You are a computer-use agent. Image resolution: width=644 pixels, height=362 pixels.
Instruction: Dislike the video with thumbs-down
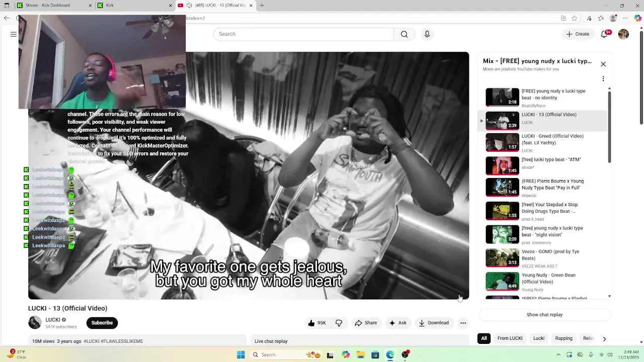(x=339, y=323)
